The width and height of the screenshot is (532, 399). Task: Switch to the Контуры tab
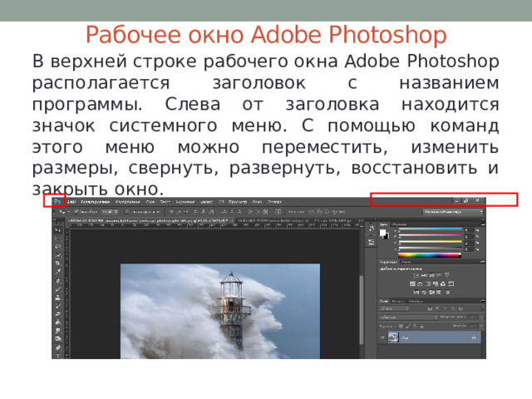click(416, 301)
